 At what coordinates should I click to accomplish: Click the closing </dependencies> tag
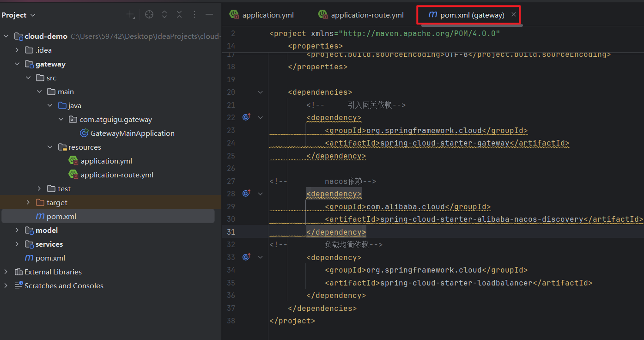point(322,308)
